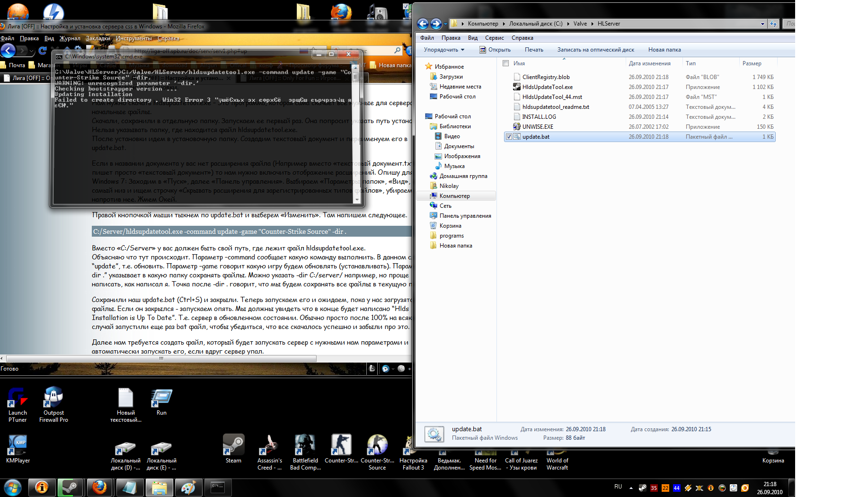Expand the Valve breadcrumb arrow
868x497 pixels.
[592, 24]
